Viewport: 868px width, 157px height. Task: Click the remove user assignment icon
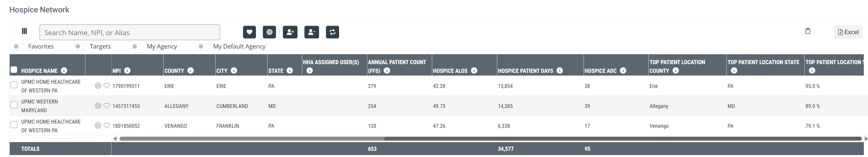pos(311,32)
